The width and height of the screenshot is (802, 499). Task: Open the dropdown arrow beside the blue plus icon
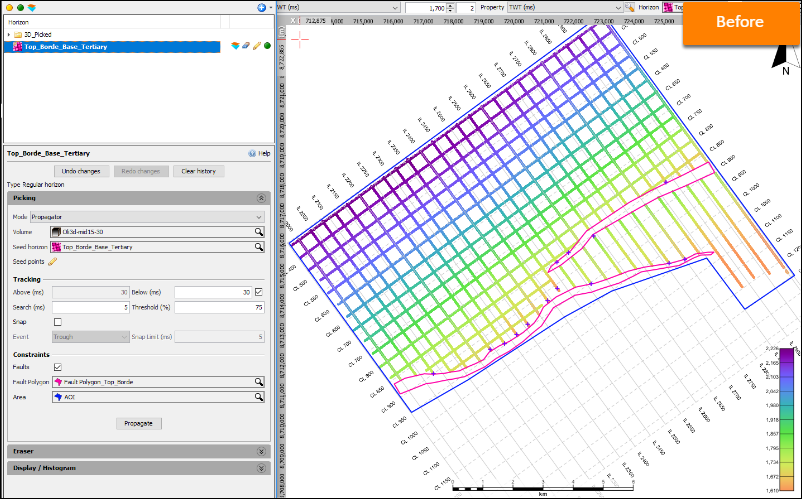(271, 8)
